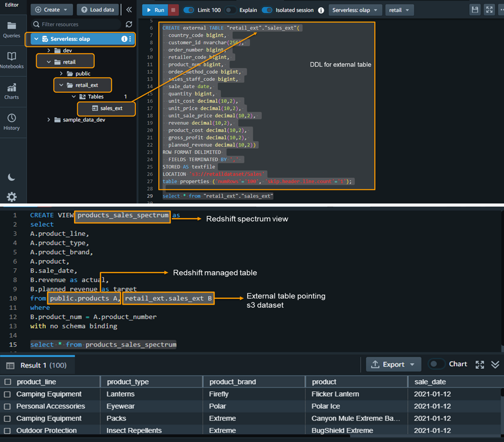
Task: Switch to dark mode moon icon
Action: (12, 177)
